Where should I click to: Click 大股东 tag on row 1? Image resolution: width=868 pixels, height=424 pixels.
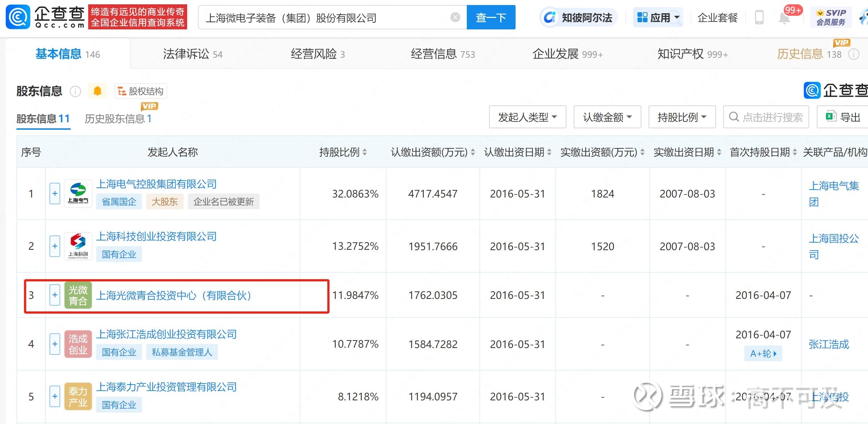(165, 201)
